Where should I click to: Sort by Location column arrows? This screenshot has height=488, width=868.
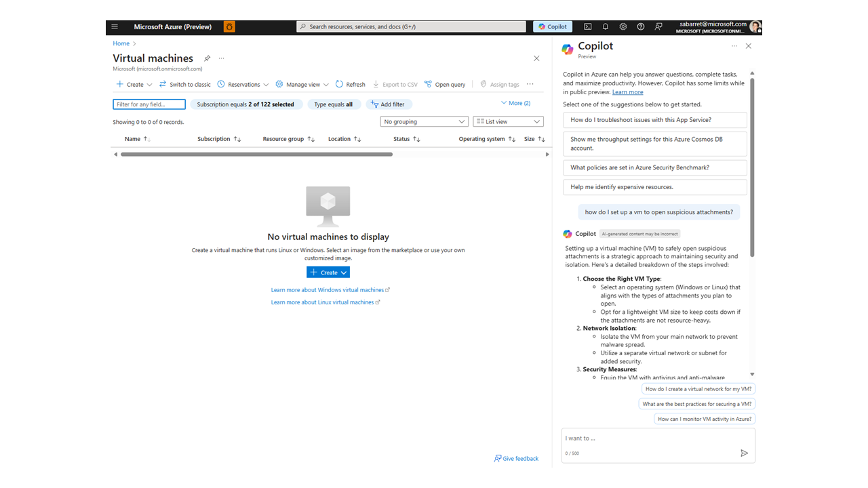tap(357, 139)
